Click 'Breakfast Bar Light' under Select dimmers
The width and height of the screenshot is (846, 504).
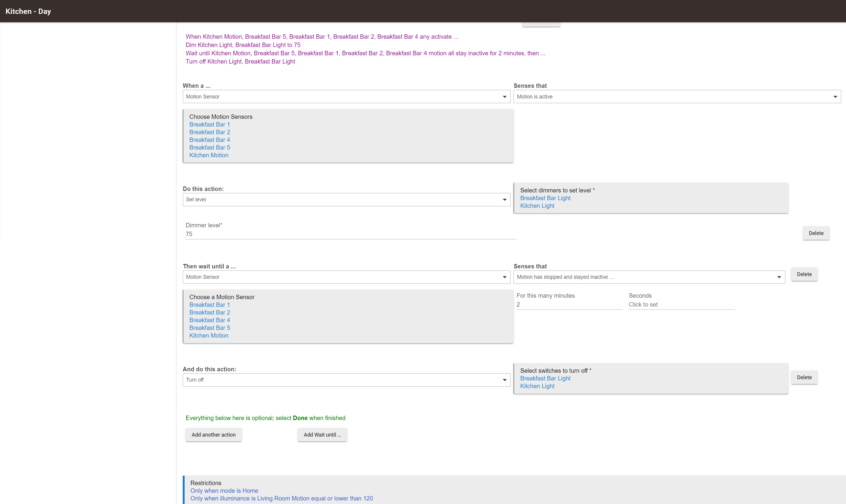pos(545,198)
